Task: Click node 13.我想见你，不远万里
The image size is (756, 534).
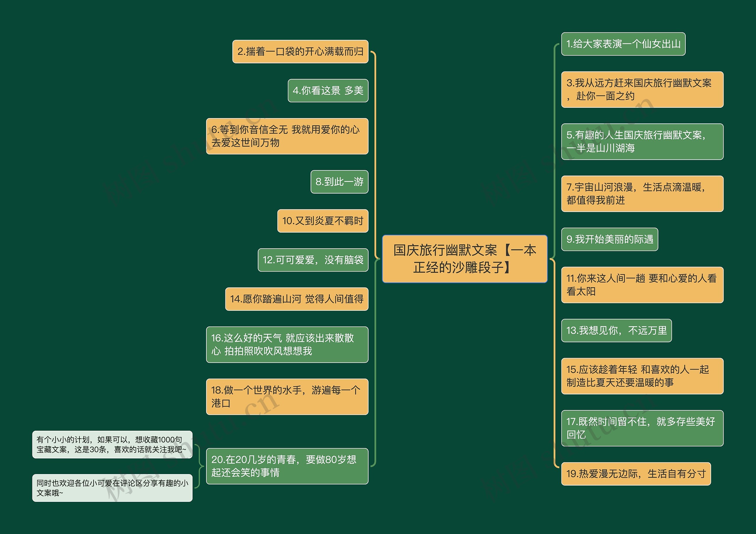Action: [x=616, y=331]
